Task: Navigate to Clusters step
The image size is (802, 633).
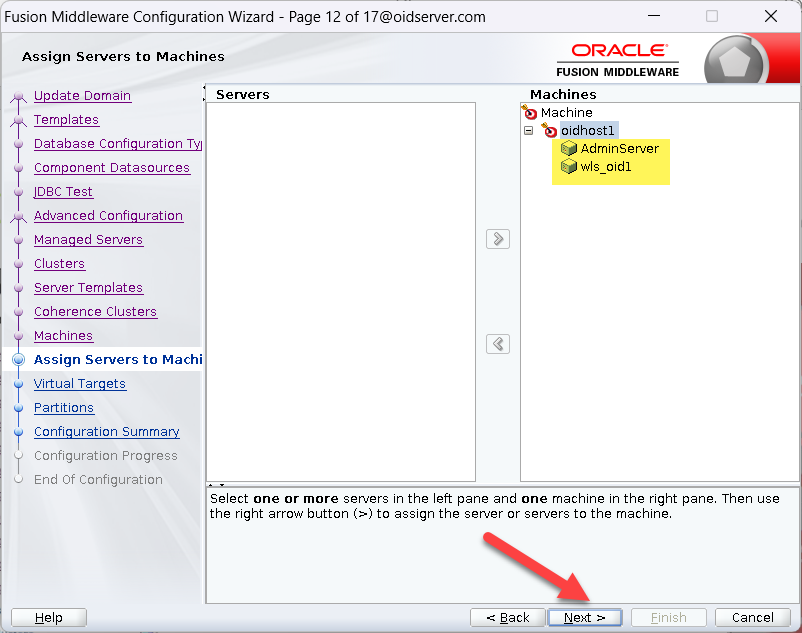Action: (x=59, y=264)
